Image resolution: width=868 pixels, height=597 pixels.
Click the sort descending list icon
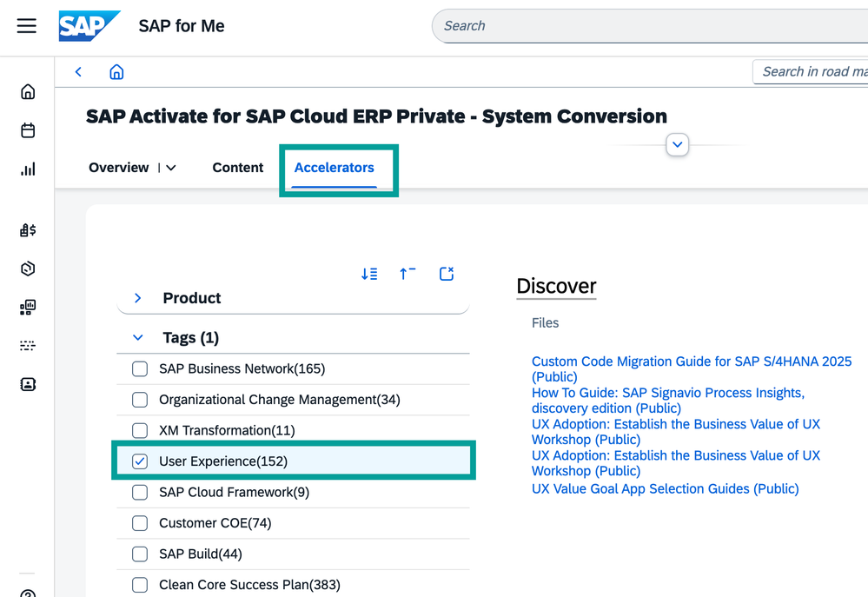[369, 274]
